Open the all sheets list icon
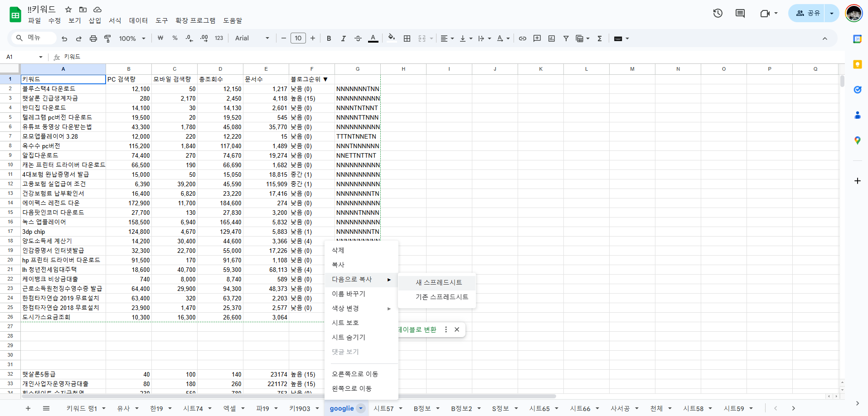This screenshot has height=416, width=868. click(x=46, y=408)
